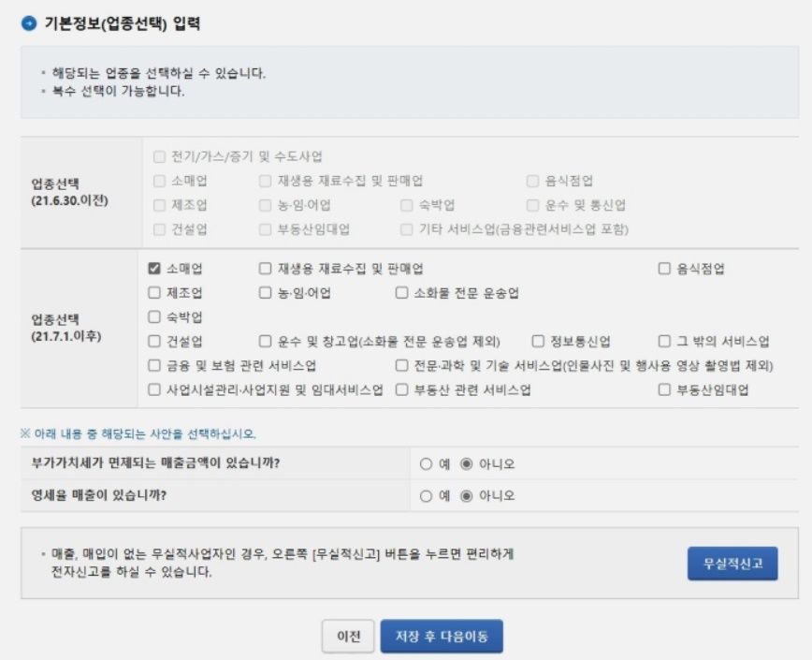
Task: Check 숙박업 in the 21.7.1.이후 section
Action: pyautogui.click(x=153, y=316)
